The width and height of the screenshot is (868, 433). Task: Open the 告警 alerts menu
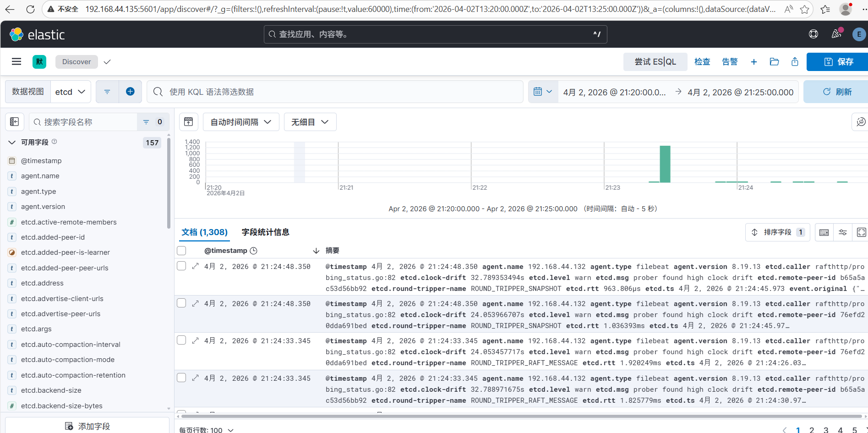tap(730, 61)
